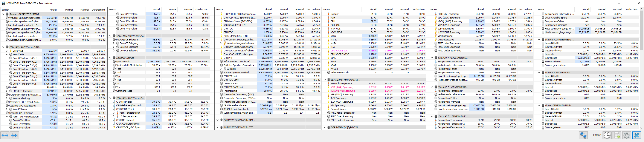Expand the Kern-Effizienz node
The height and width of the screenshot is (142, 644).
pos(7,109)
